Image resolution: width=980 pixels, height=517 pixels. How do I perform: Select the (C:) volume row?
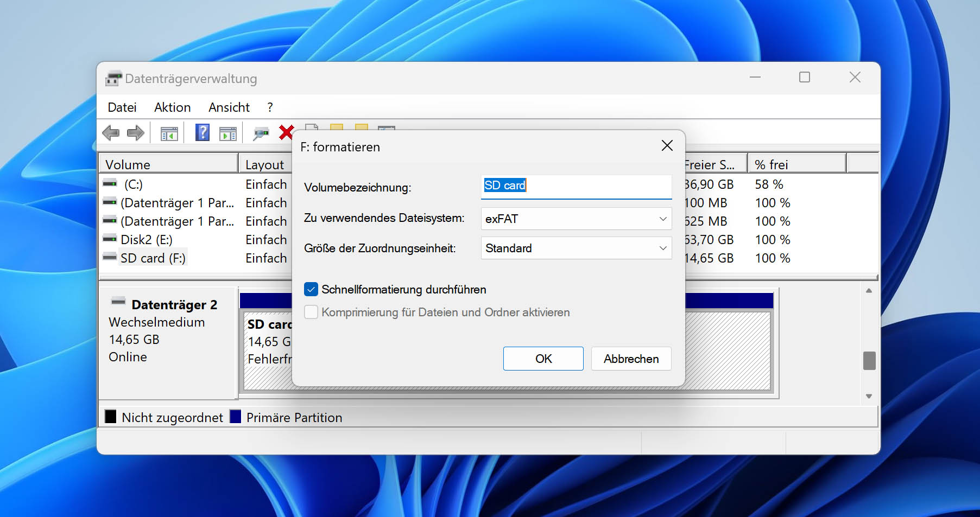pos(133,184)
